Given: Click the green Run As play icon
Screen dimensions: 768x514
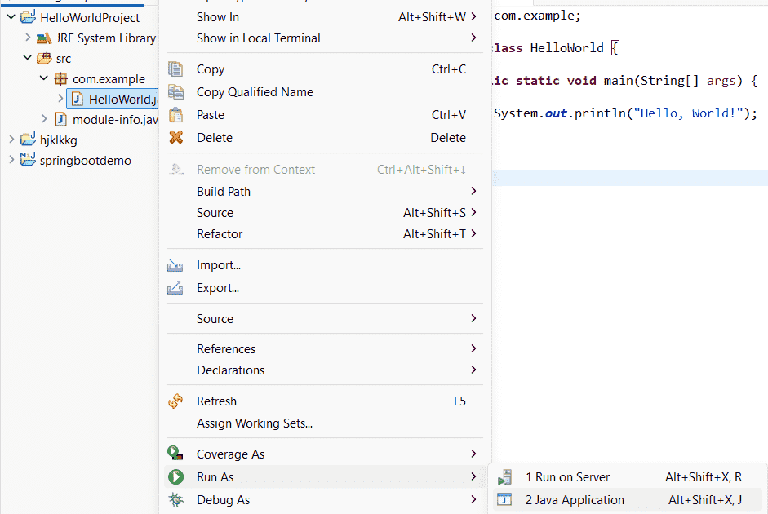Looking at the screenshot, I should [176, 477].
